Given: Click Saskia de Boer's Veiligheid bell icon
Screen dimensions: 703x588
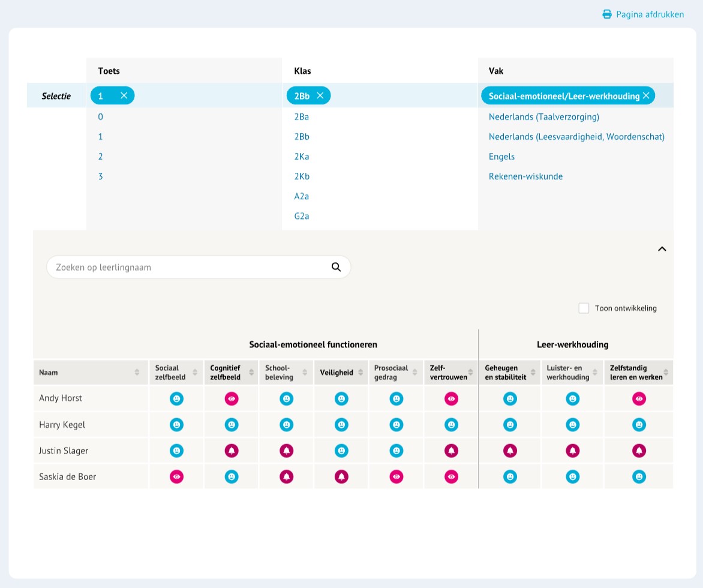Looking at the screenshot, I should [341, 476].
